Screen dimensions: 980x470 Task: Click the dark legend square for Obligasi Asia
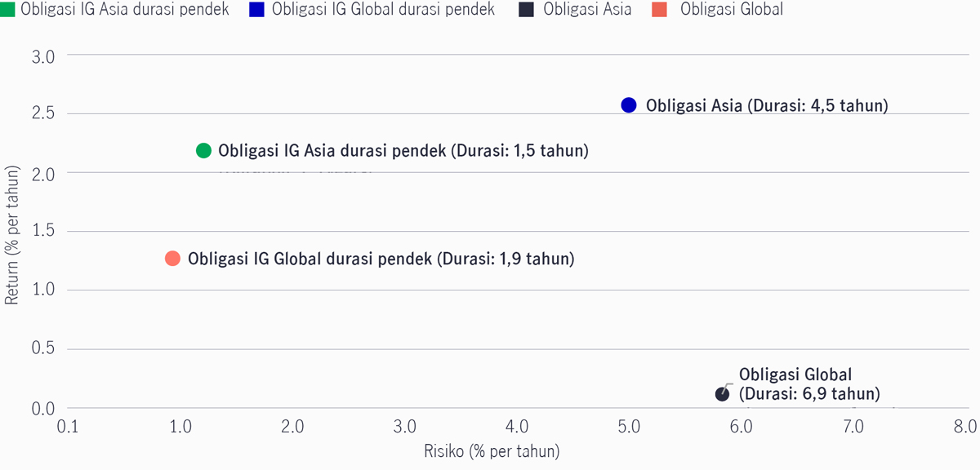pos(527,11)
